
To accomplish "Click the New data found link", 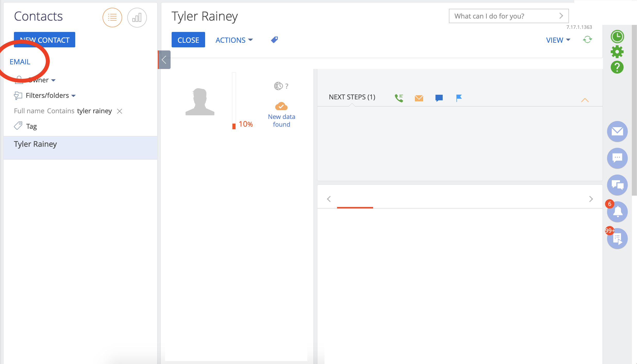I will (x=281, y=120).
